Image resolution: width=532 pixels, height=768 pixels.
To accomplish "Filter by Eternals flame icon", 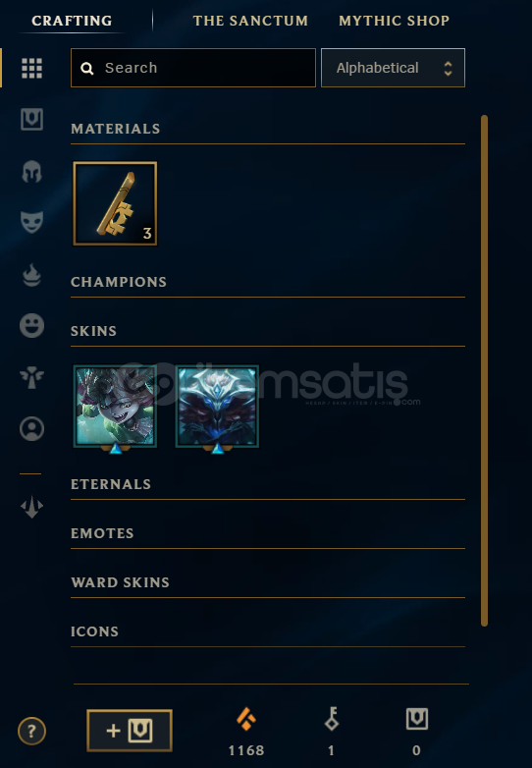I will click(31, 275).
